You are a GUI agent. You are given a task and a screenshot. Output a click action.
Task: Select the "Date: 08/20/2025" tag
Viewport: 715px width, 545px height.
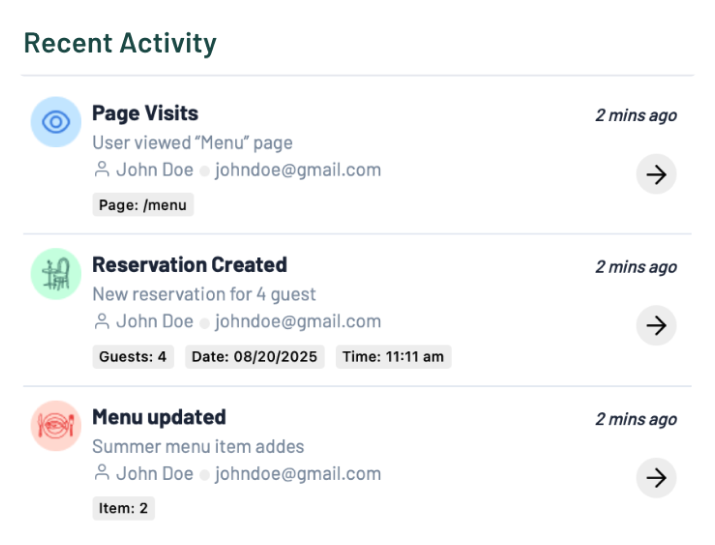click(x=255, y=357)
